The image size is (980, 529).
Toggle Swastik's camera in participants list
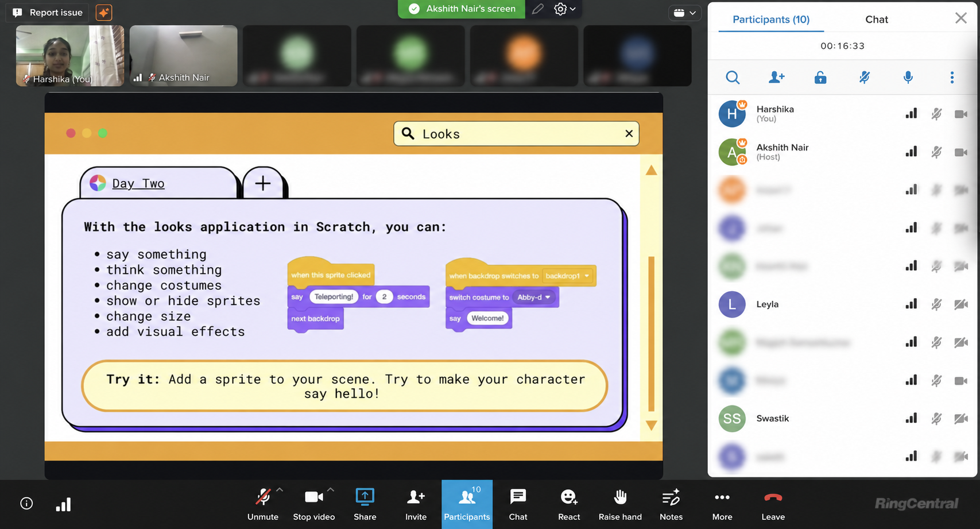click(x=961, y=419)
